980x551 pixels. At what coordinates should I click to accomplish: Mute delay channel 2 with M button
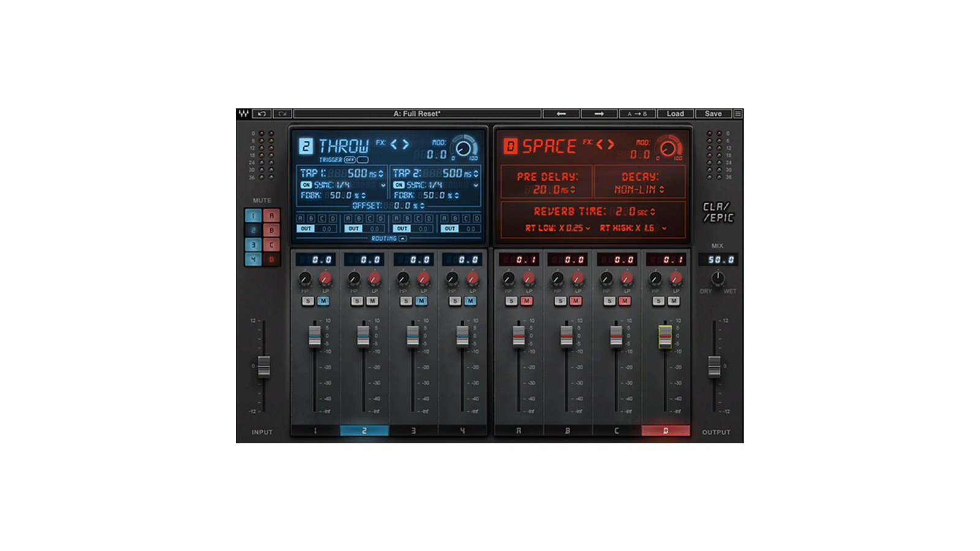[x=372, y=301]
